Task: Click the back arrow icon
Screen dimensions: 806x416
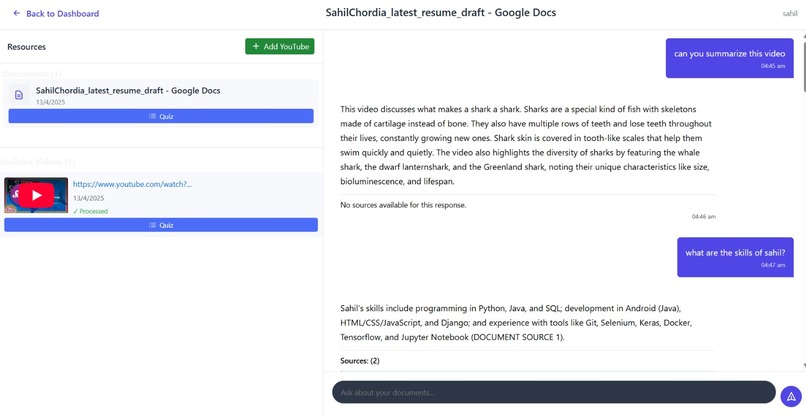Action: (16, 14)
